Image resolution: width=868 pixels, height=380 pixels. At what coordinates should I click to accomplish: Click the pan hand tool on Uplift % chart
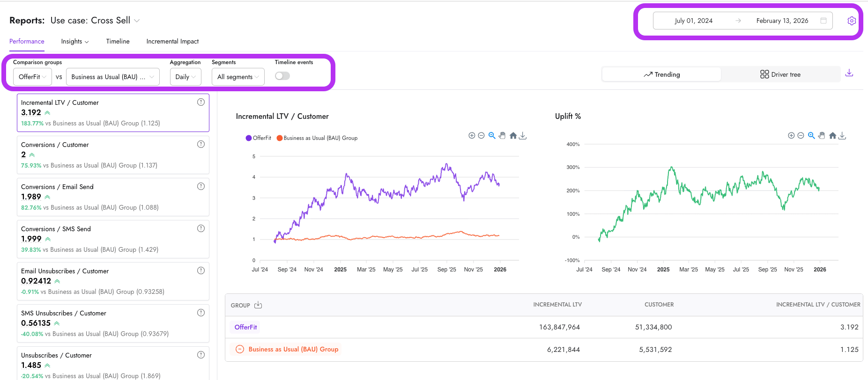822,136
